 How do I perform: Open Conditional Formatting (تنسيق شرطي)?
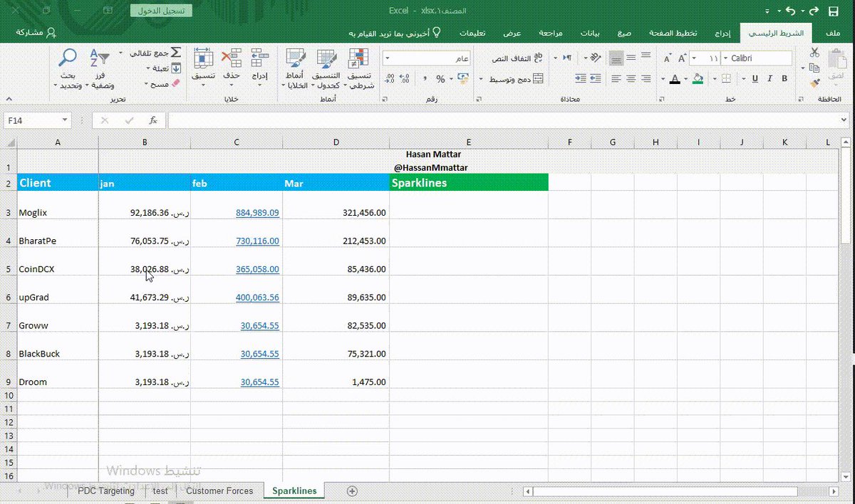(360, 69)
